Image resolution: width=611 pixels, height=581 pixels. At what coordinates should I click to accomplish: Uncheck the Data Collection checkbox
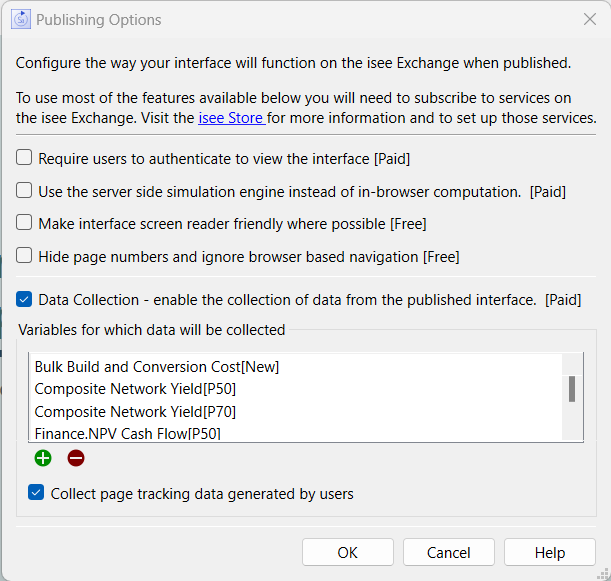[24, 299]
